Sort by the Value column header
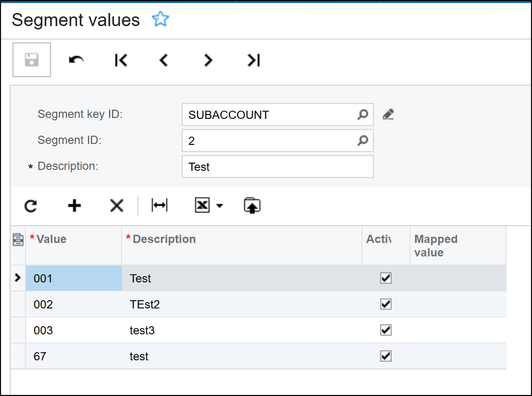This screenshot has width=532, height=396. [73, 245]
